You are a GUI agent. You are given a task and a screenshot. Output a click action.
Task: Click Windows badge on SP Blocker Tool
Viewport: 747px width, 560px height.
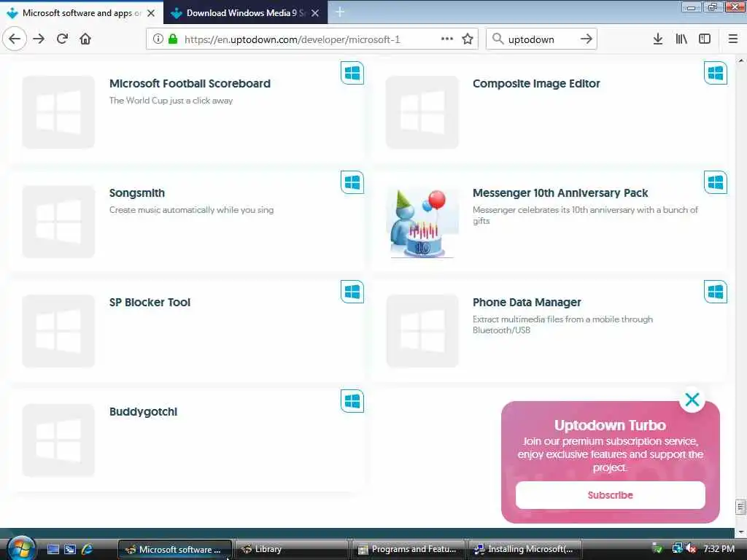pos(352,292)
